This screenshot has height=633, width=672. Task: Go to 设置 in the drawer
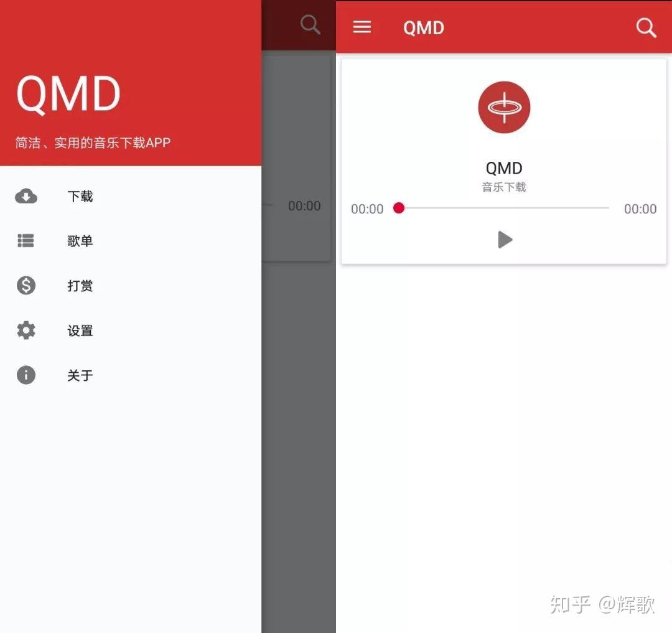(130, 331)
